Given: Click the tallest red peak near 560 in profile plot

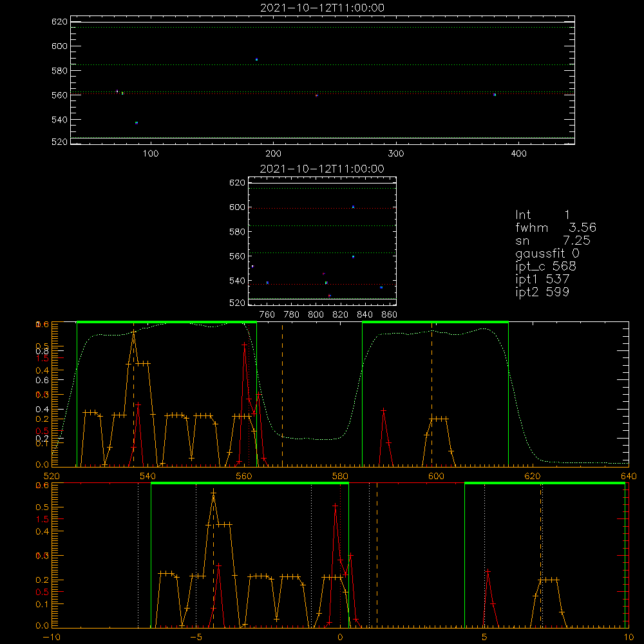Looking at the screenshot, I should click(244, 345).
